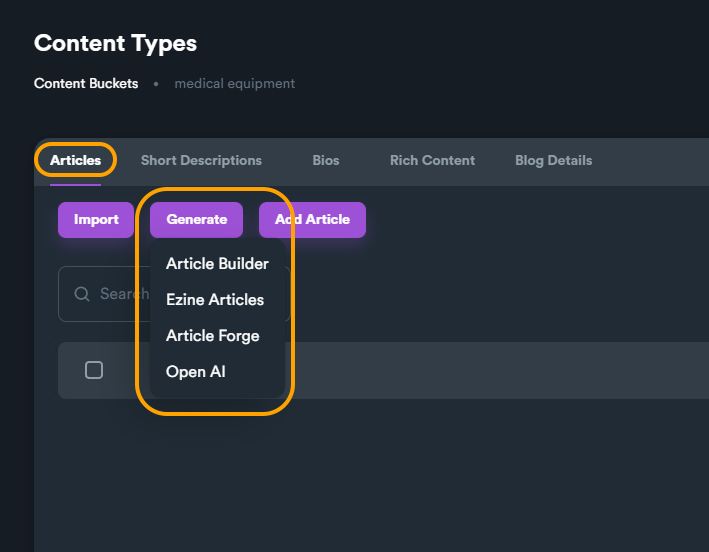The width and height of the screenshot is (709, 552).
Task: Choose Article Builder from Generate menu
Action: tap(217, 264)
